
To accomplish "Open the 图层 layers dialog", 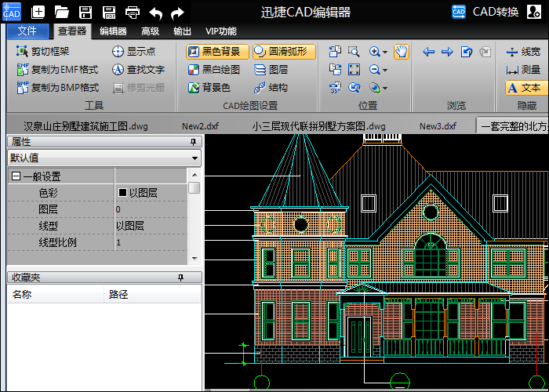I will tap(271, 70).
